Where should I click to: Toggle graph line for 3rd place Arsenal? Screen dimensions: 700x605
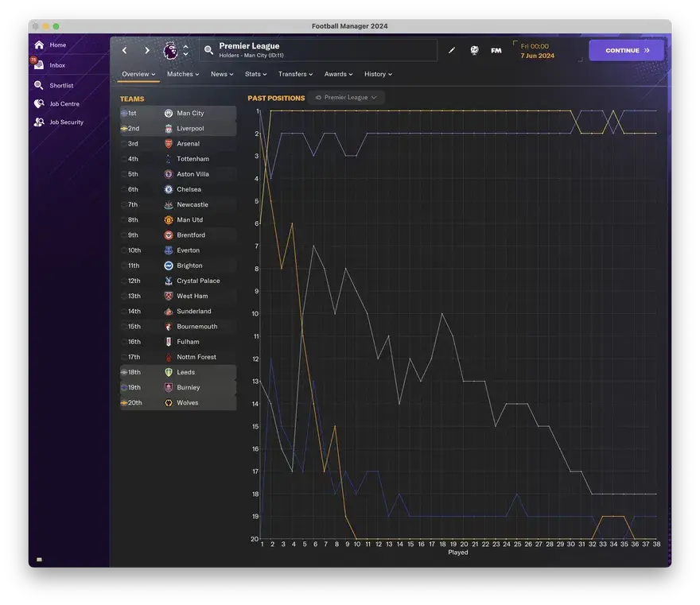123,144
